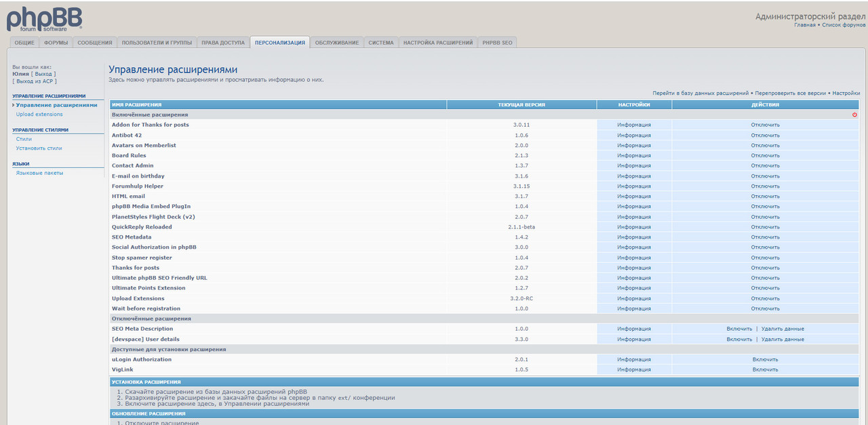The image size is (868, 425).
Task: Open Информация for [devspace] User details
Action: 634,339
